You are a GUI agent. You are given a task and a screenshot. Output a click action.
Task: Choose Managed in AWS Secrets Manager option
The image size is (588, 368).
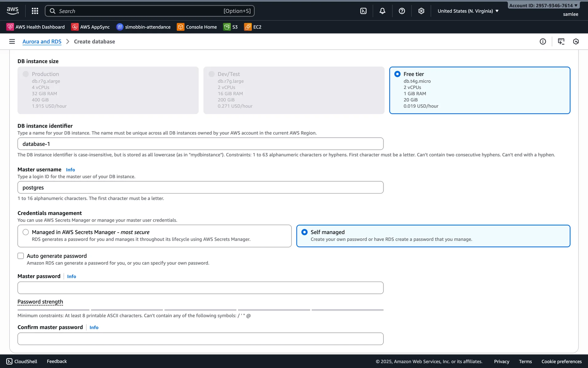(26, 232)
